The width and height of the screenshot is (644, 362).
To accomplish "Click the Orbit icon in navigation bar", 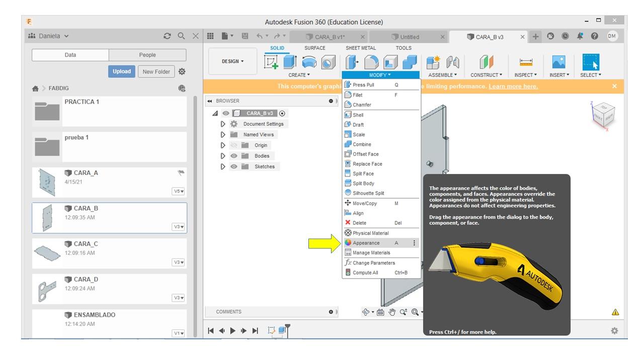I will (x=366, y=312).
